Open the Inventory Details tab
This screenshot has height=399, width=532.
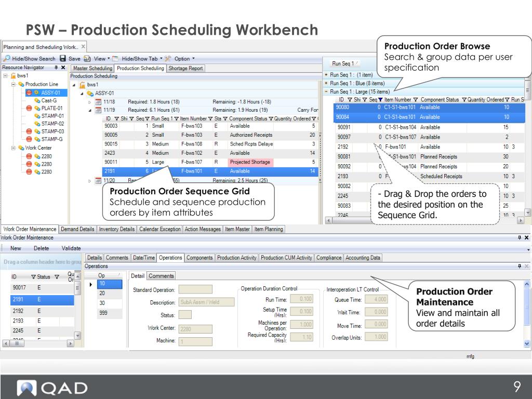(x=117, y=229)
